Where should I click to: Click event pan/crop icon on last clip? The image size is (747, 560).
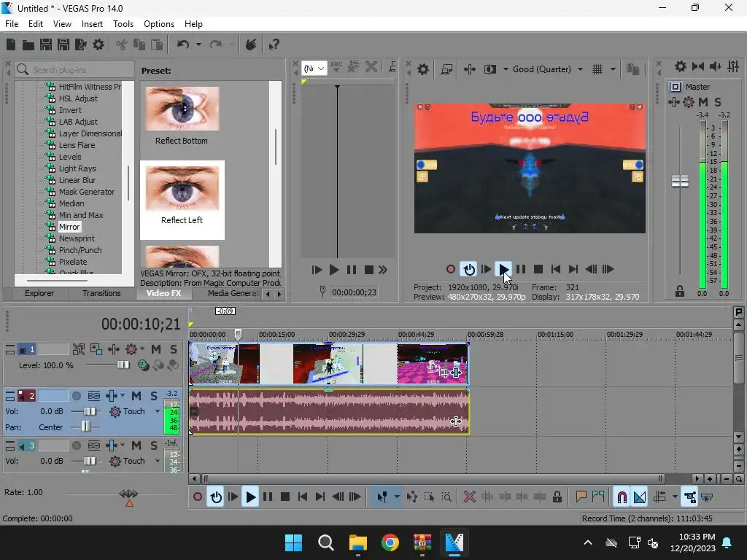(x=443, y=373)
